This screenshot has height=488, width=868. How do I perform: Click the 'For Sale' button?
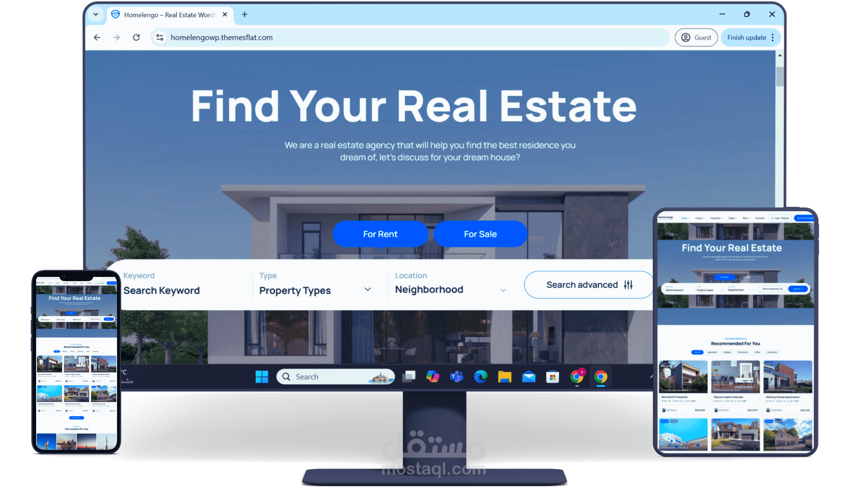tap(479, 234)
